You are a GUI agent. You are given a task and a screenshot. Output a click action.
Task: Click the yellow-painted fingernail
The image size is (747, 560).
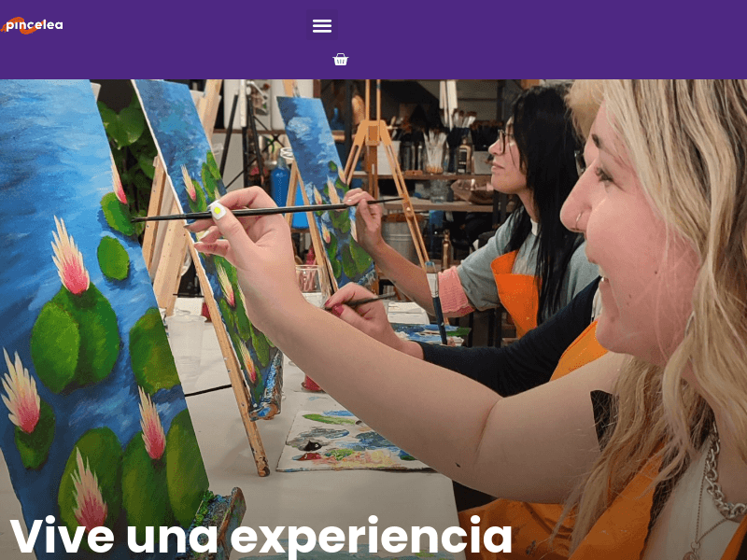point(218,210)
